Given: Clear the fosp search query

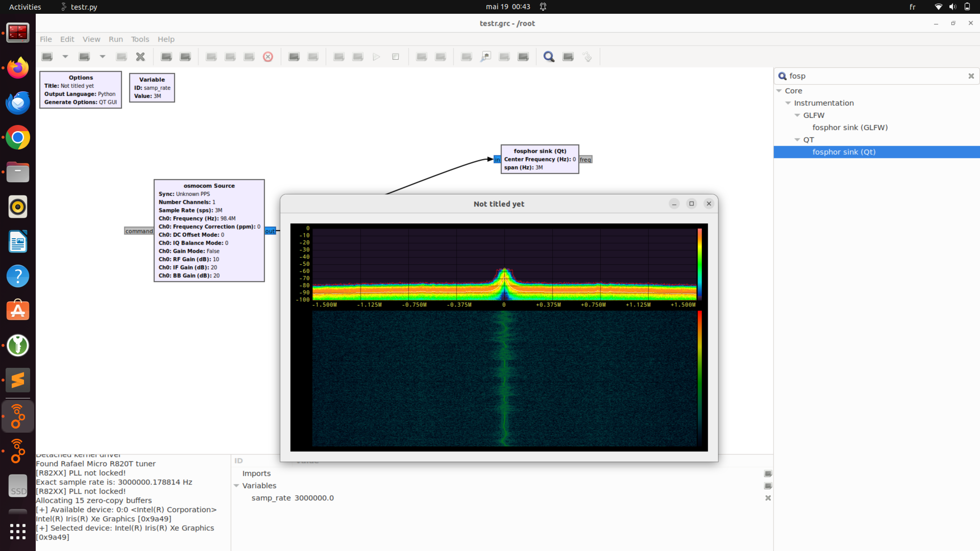Looking at the screenshot, I should (971, 76).
